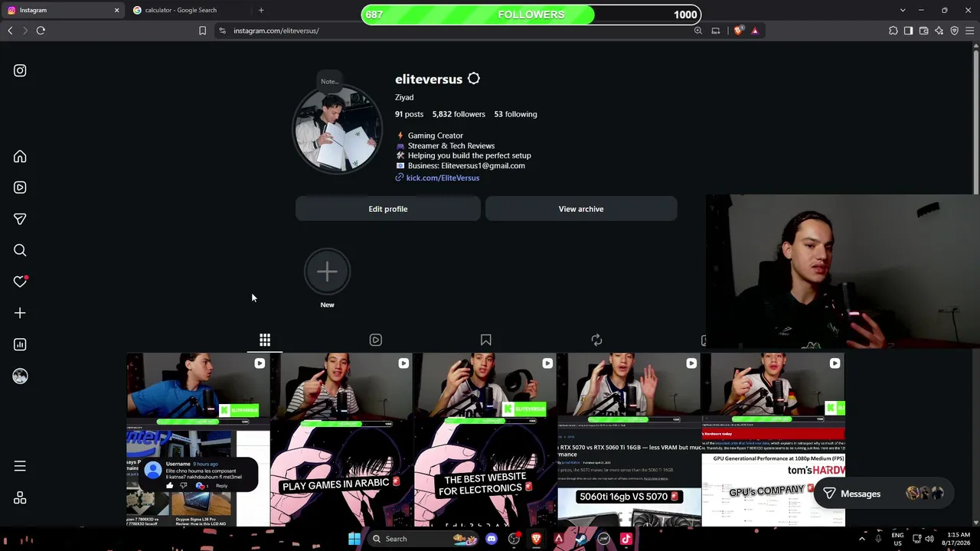Open the floating Messages button
The height and width of the screenshot is (551, 980).
click(884, 494)
